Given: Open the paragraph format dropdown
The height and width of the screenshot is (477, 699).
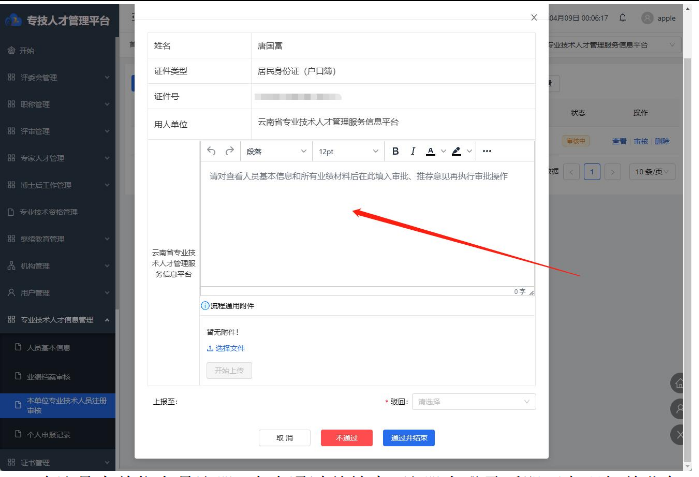Looking at the screenshot, I should click(x=276, y=151).
